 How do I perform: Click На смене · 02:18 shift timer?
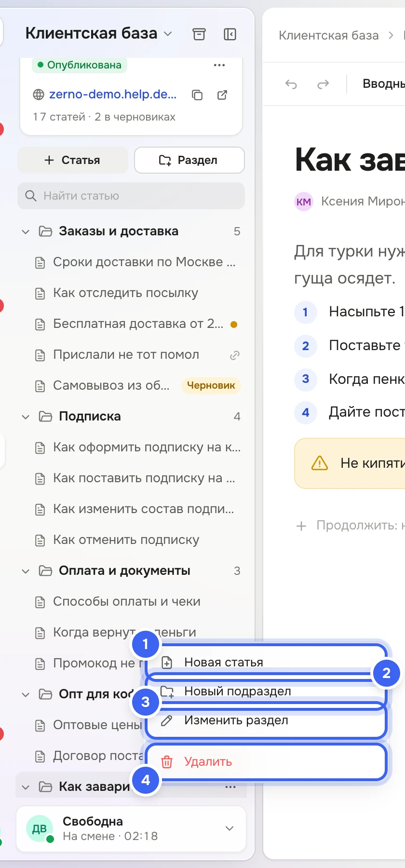[x=110, y=836]
